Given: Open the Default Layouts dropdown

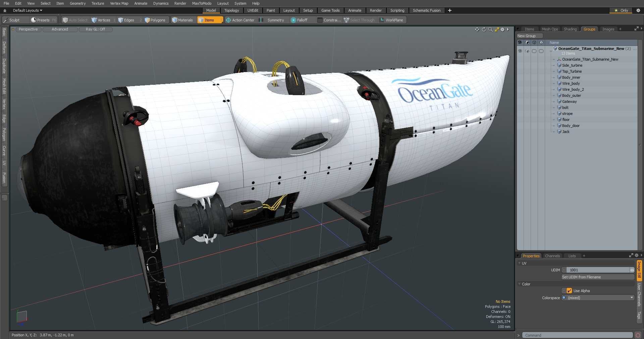Looking at the screenshot, I should point(28,10).
